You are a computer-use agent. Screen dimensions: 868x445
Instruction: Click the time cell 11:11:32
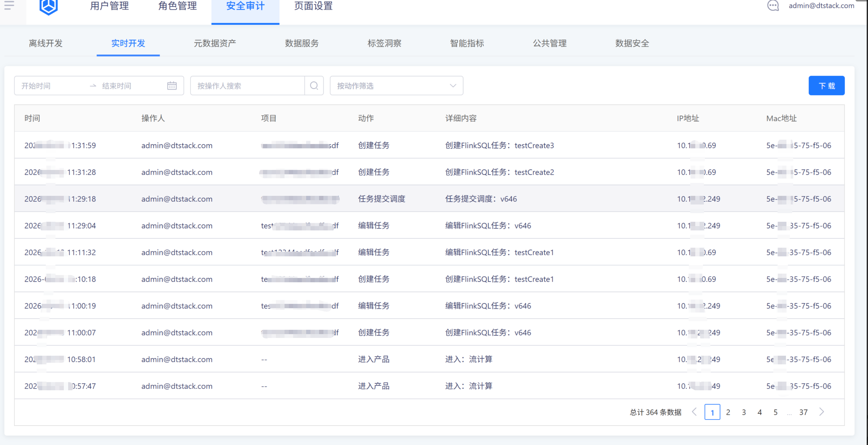[60, 252]
